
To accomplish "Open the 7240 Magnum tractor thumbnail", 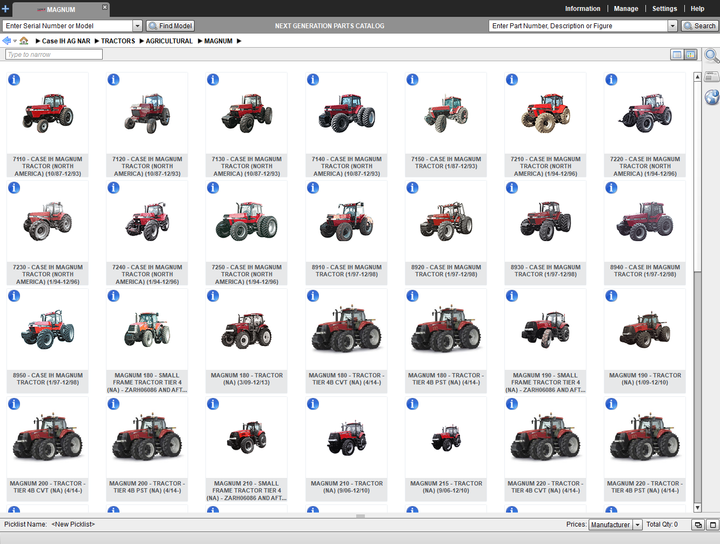I will 147,222.
